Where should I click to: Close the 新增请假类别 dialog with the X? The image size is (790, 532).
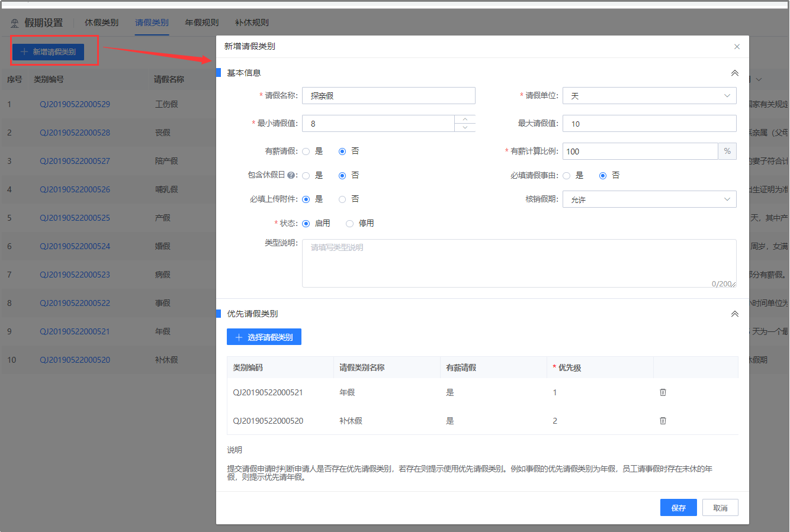click(x=737, y=47)
